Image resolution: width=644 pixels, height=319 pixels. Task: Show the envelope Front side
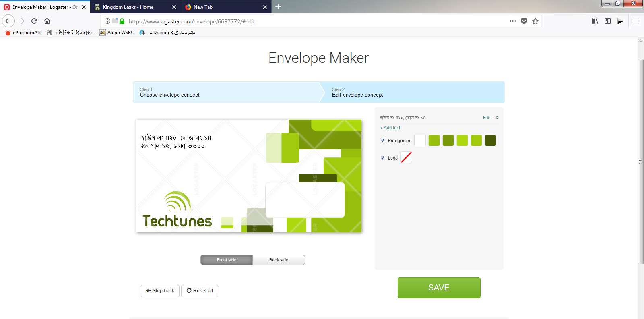tap(227, 260)
